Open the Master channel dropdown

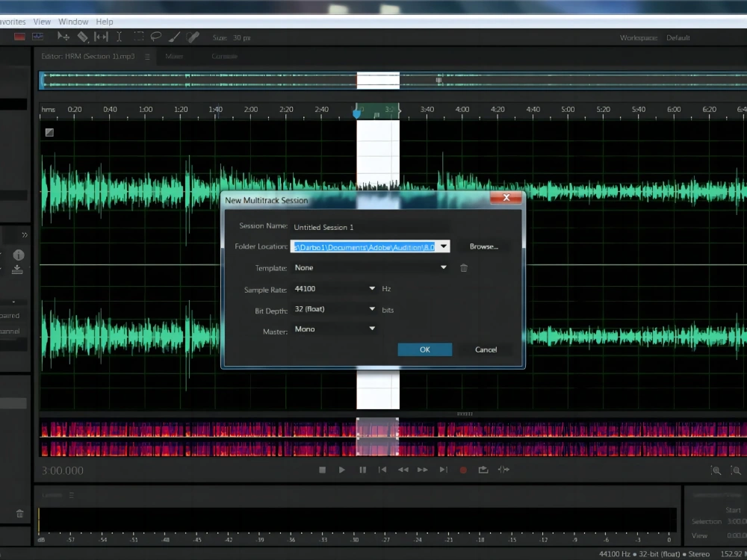pos(335,329)
